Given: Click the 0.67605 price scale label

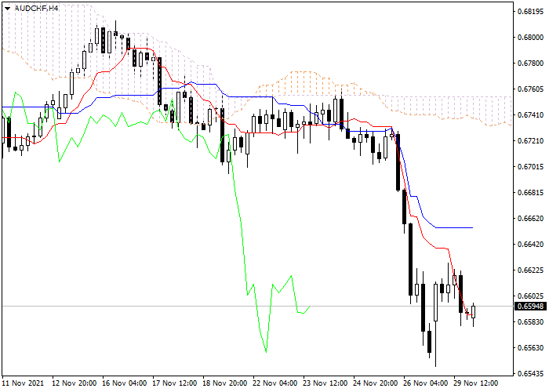Looking at the screenshot, I should coord(530,89).
